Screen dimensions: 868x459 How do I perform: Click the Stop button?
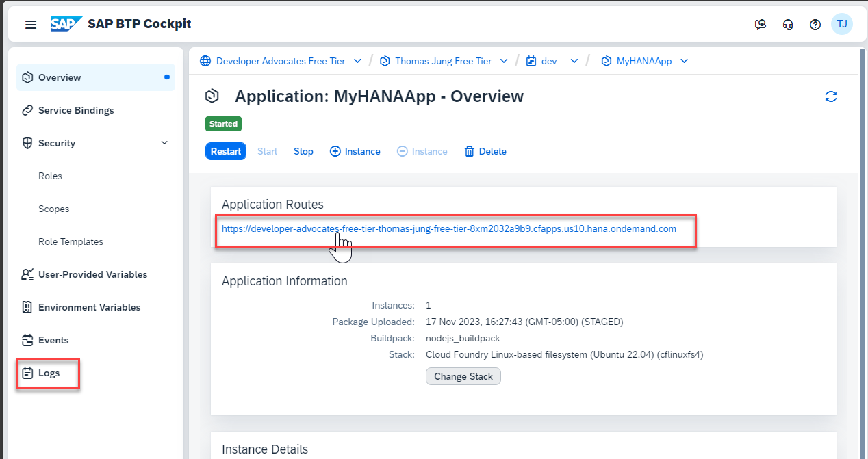tap(303, 151)
